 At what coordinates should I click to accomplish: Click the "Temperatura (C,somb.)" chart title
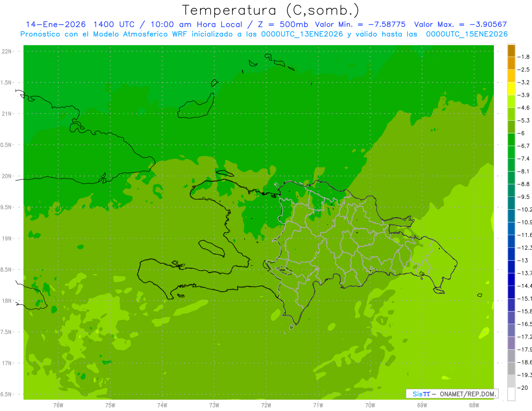point(270,10)
